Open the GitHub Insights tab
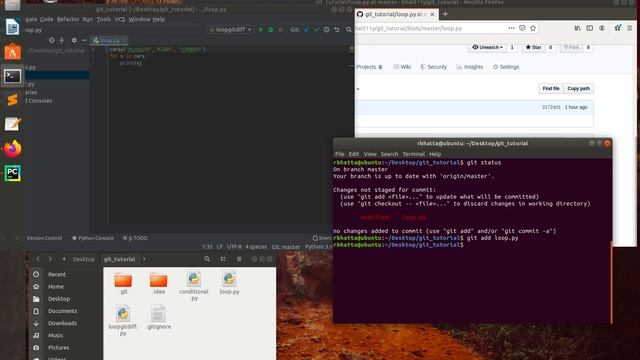640x360 pixels. coord(470,67)
